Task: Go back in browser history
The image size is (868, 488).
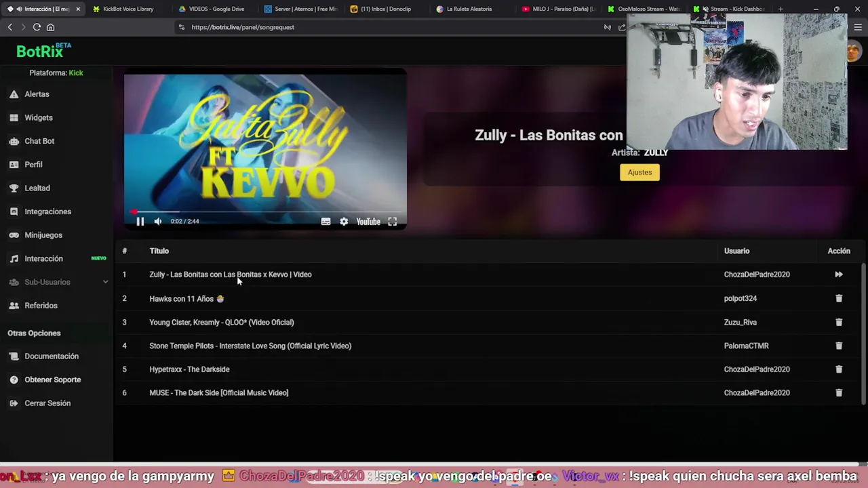Action: pos(9,27)
